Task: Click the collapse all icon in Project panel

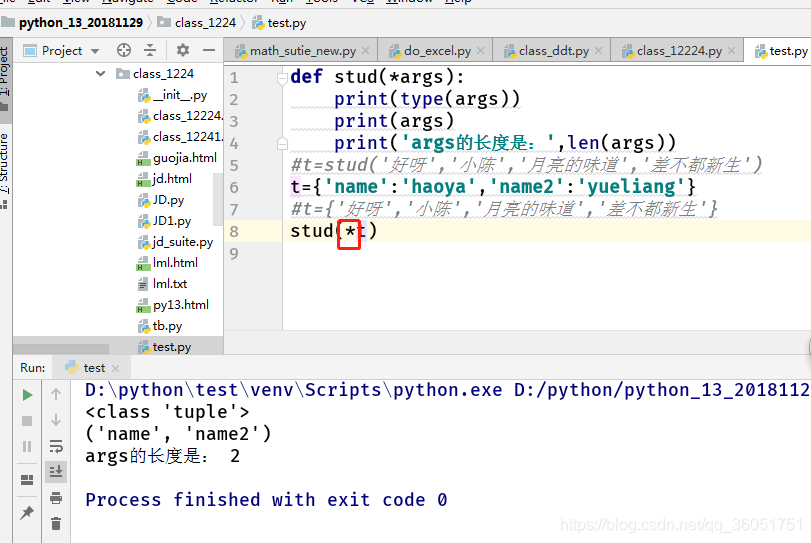Action: coord(150,50)
